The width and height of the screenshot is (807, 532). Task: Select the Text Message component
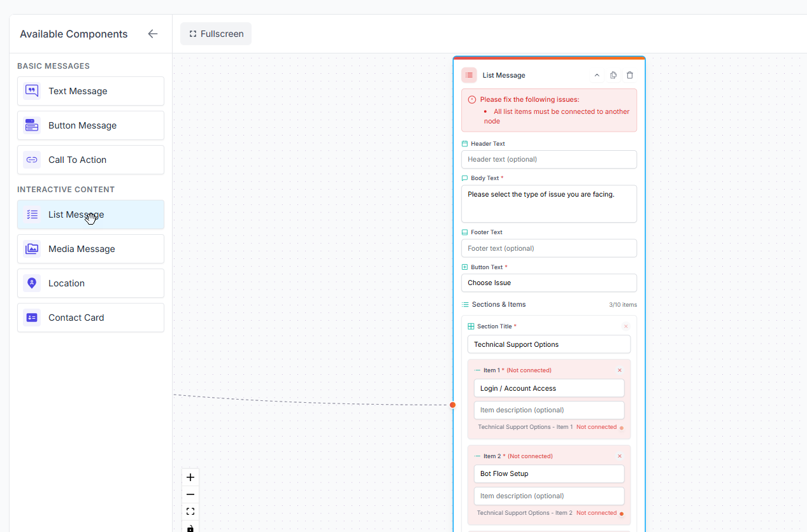(90, 91)
